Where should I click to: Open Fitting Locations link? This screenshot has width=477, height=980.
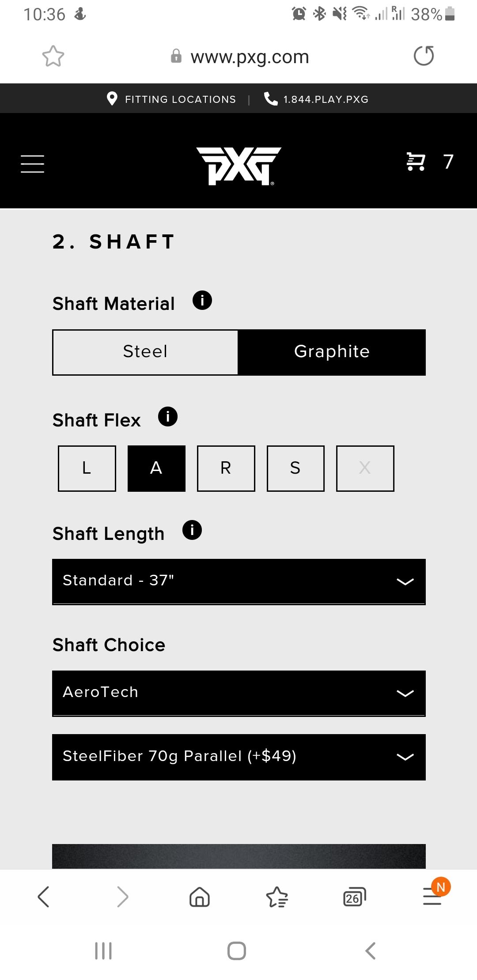point(172,99)
